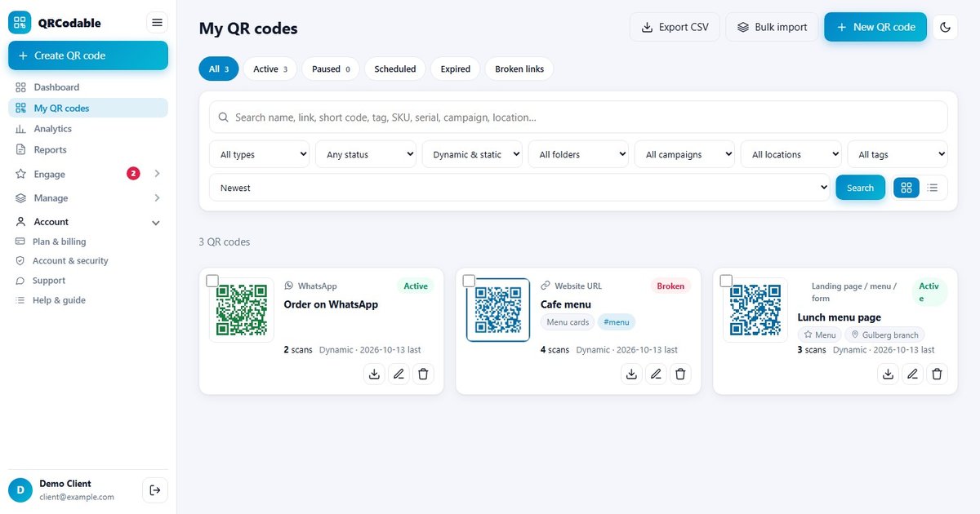Click the Create QR code button
Image resolution: width=980 pixels, height=514 pixels.
point(88,55)
